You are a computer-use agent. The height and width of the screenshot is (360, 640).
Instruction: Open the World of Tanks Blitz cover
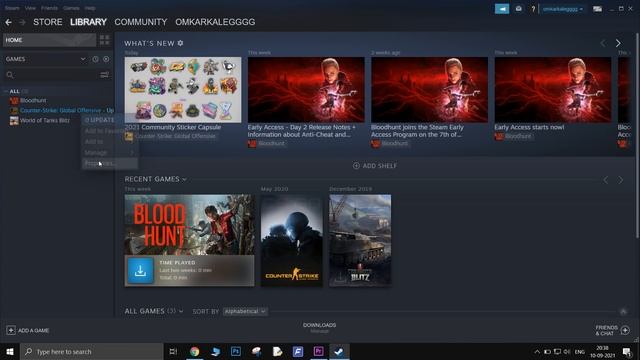[360, 240]
